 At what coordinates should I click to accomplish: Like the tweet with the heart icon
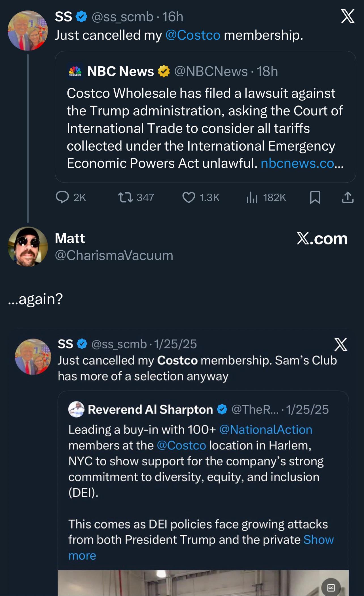[x=189, y=197]
